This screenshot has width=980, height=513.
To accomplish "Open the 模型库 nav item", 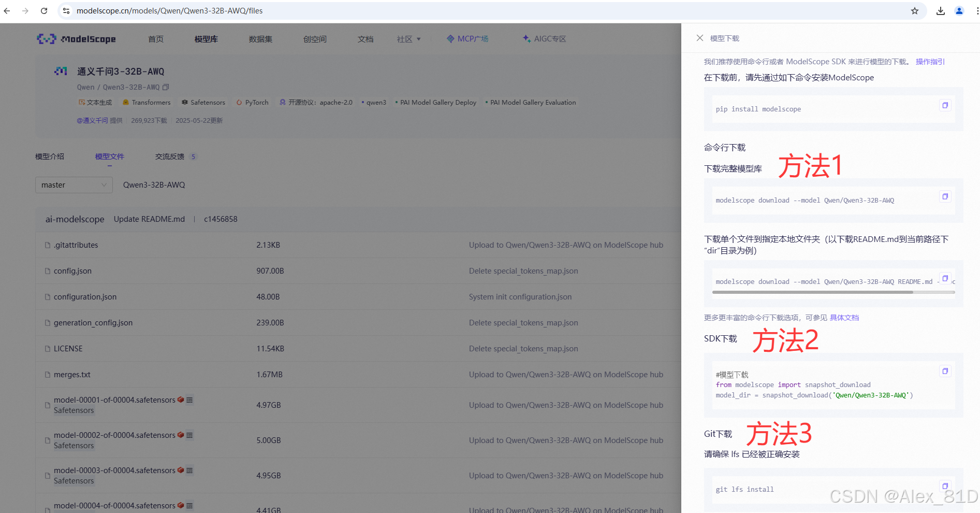I will (x=206, y=39).
